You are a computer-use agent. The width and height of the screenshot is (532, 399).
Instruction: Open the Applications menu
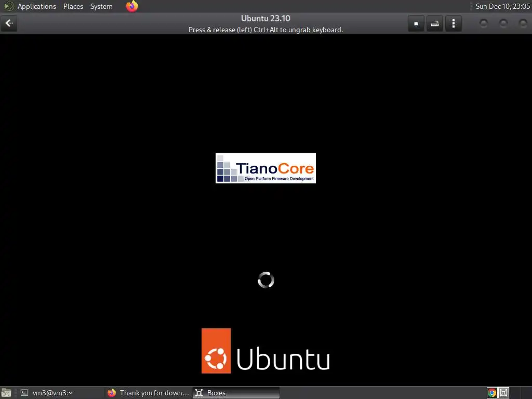coord(37,6)
